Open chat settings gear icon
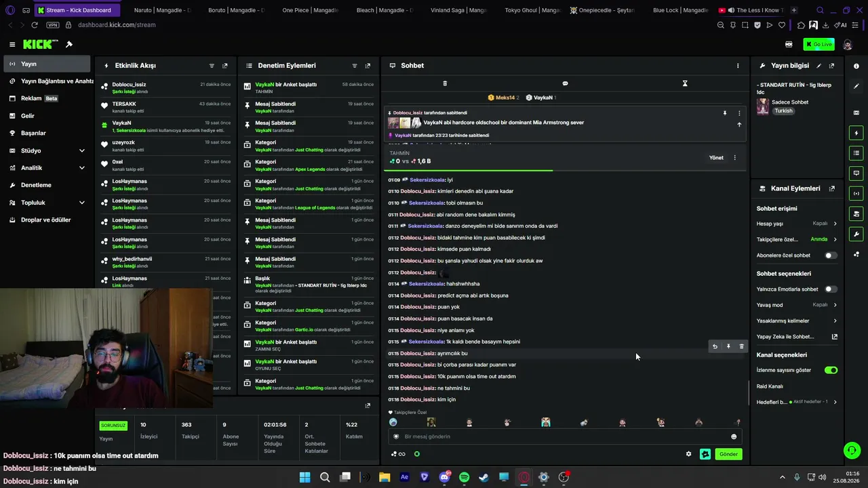 point(688,454)
